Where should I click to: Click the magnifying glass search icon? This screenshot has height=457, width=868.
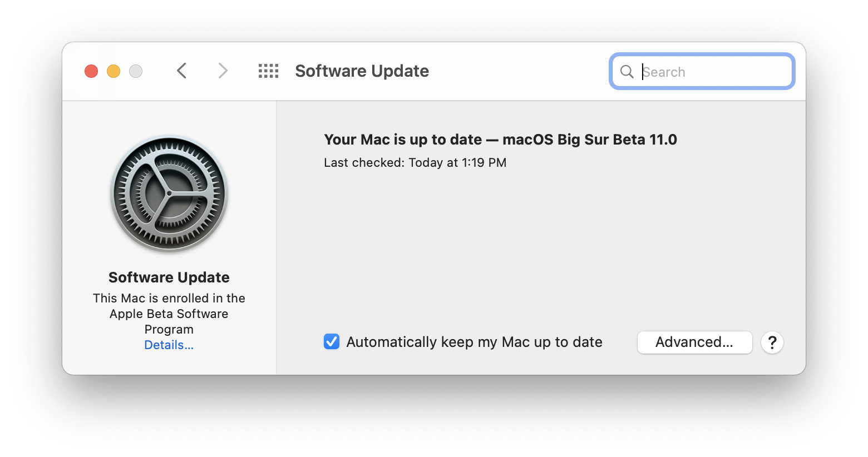(627, 72)
